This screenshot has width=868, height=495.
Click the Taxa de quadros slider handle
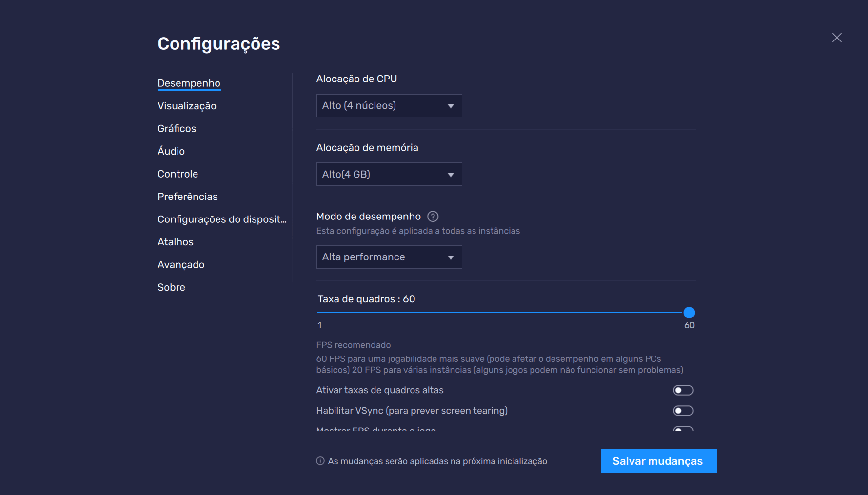point(689,313)
